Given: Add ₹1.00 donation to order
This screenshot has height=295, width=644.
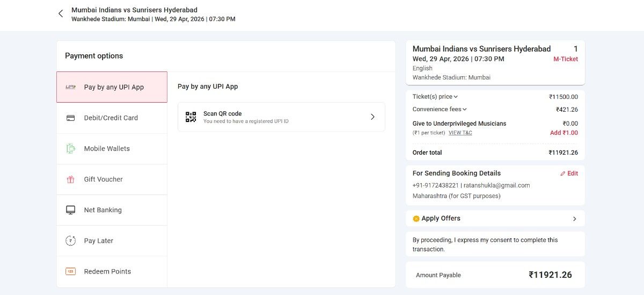Looking at the screenshot, I should (564, 133).
